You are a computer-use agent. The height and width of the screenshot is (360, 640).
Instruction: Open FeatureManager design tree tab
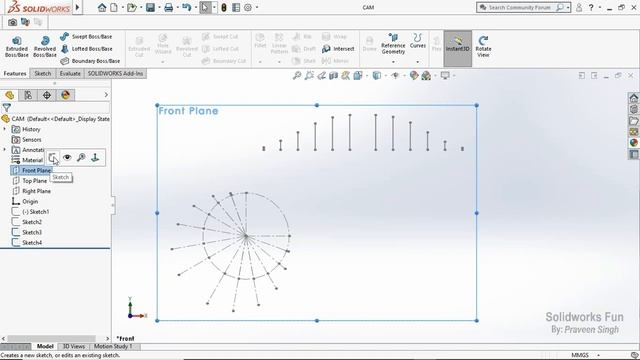click(x=9, y=95)
